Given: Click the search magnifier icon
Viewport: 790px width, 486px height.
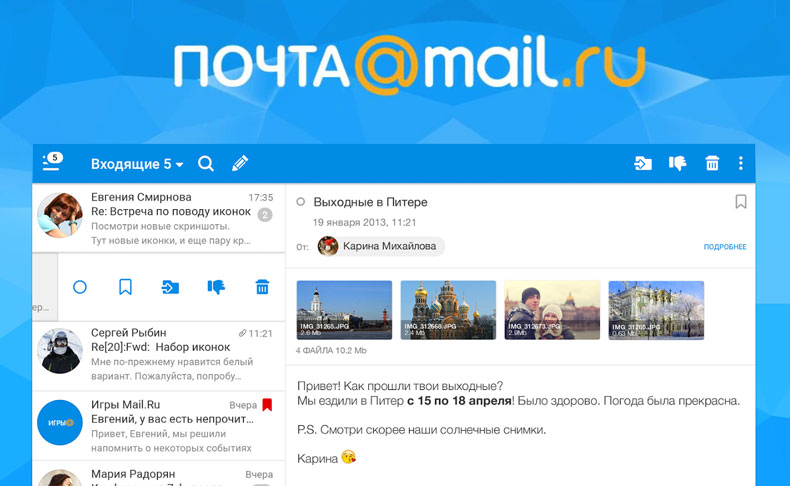Looking at the screenshot, I should (206, 163).
